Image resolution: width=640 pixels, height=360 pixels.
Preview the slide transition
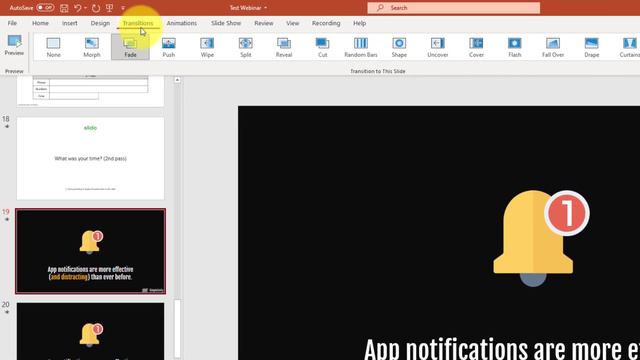[14, 45]
